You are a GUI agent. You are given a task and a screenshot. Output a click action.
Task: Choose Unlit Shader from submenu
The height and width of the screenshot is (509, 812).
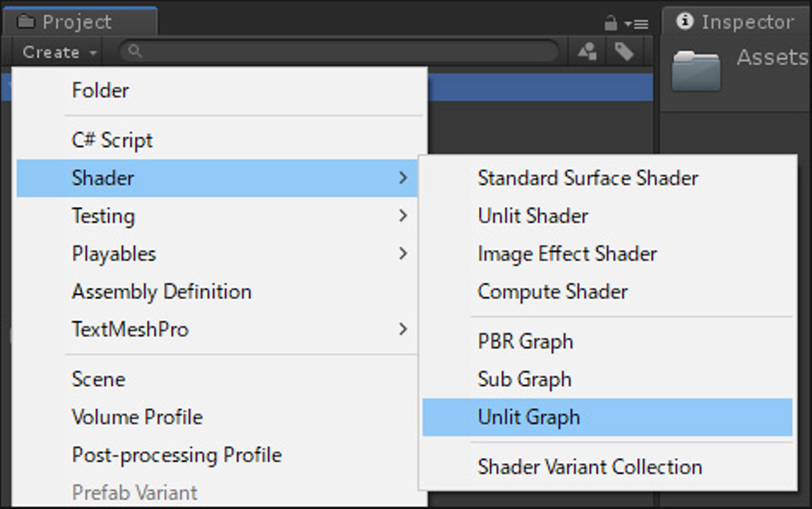pos(607,216)
